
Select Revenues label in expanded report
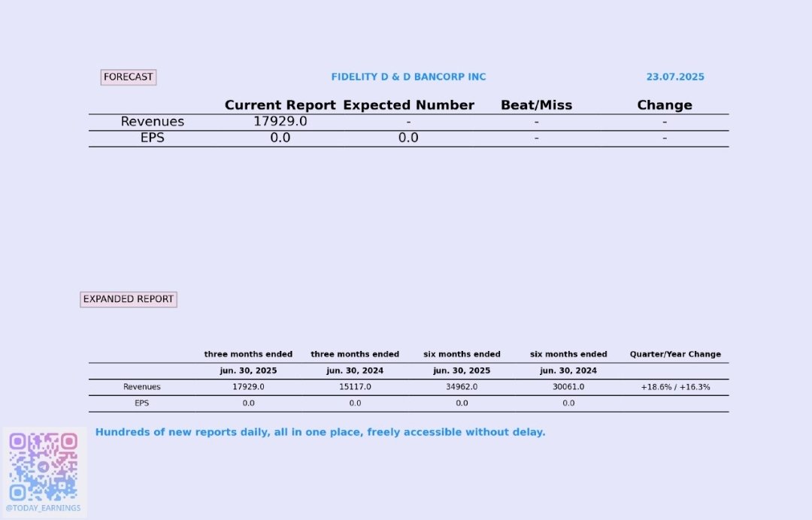point(142,387)
